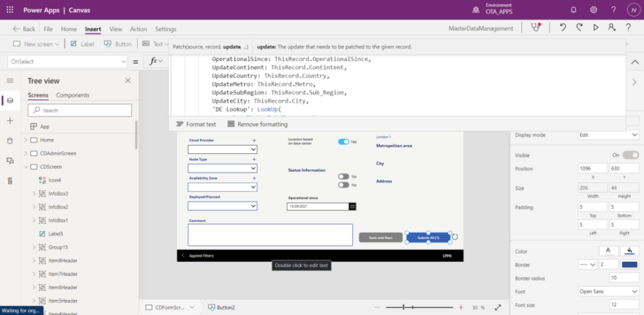Open Availability Zone dropdown
This screenshot has width=644, height=315.
[223, 187]
